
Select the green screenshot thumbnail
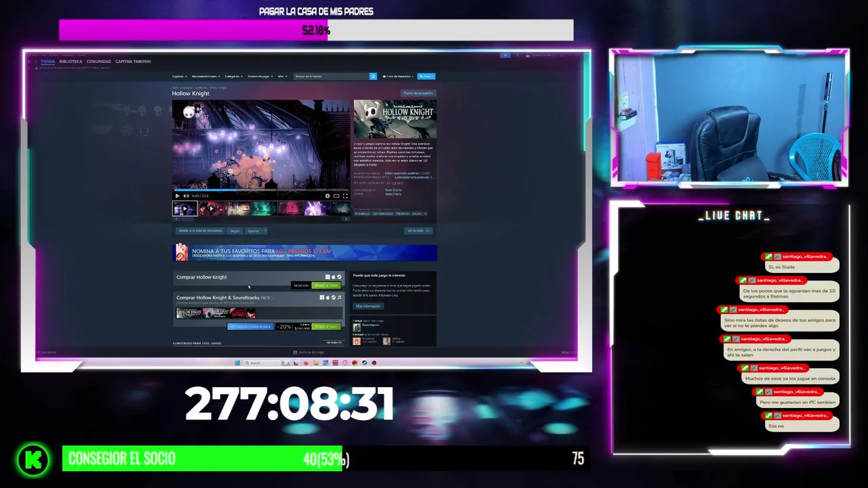pos(264,208)
